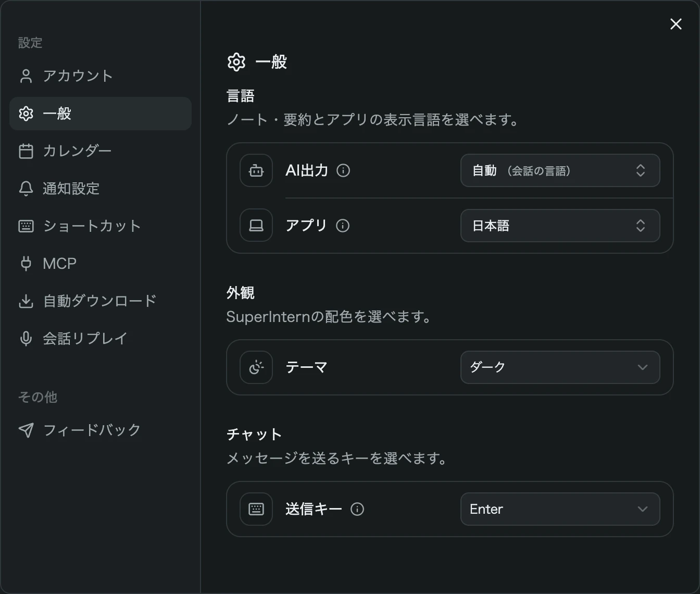Click the theme icon in the テーマ row
Screen dimensions: 700x594
pos(256,367)
